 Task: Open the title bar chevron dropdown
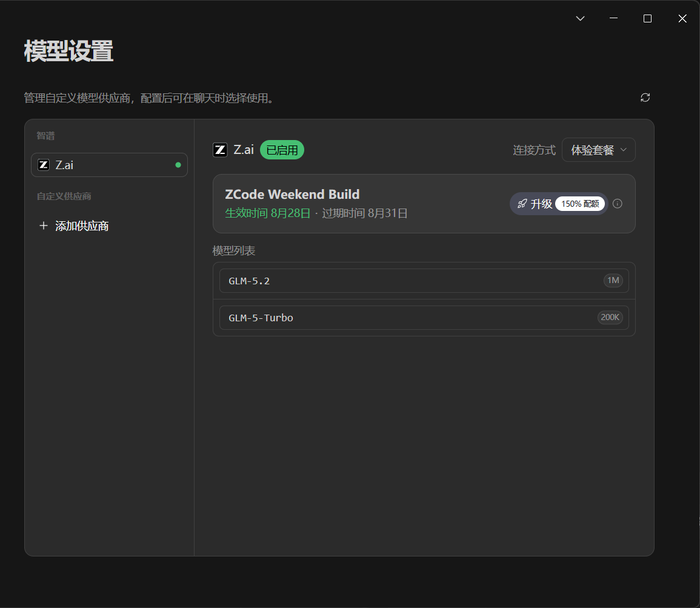580,18
